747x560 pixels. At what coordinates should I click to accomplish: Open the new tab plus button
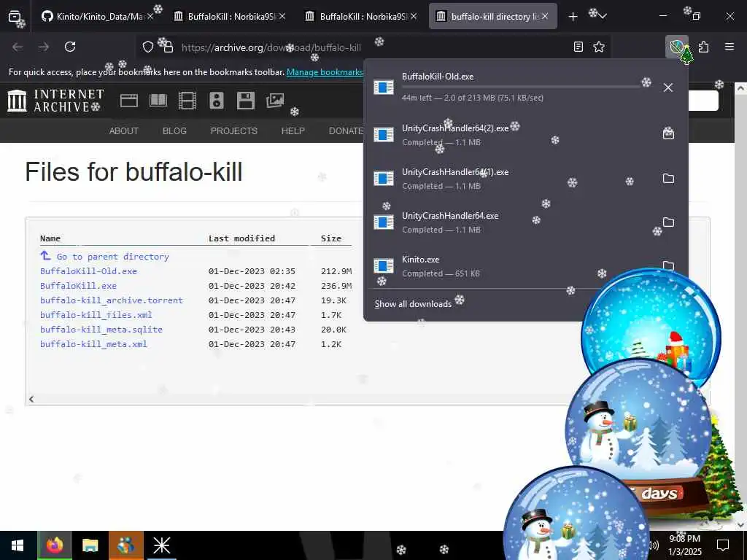click(573, 17)
